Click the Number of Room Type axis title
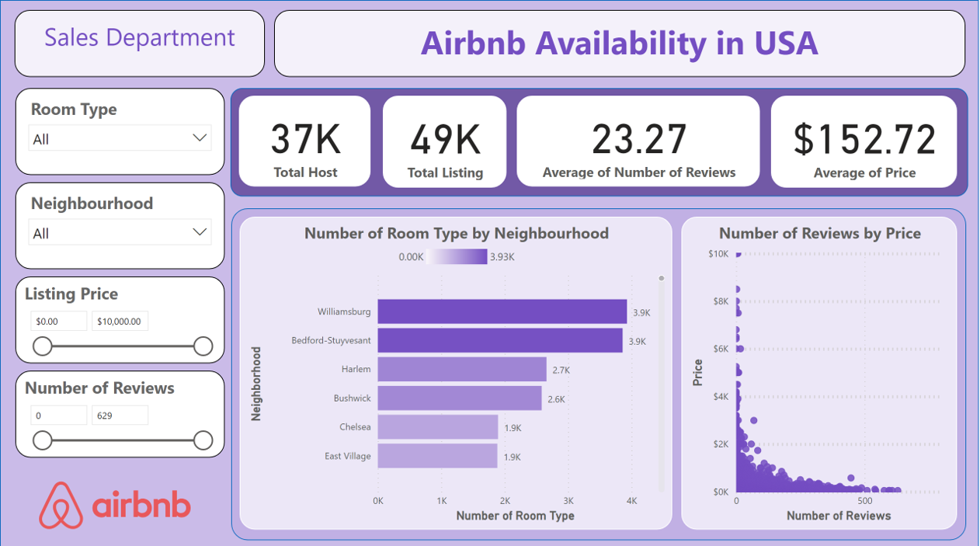The height and width of the screenshot is (546, 980). [x=516, y=516]
